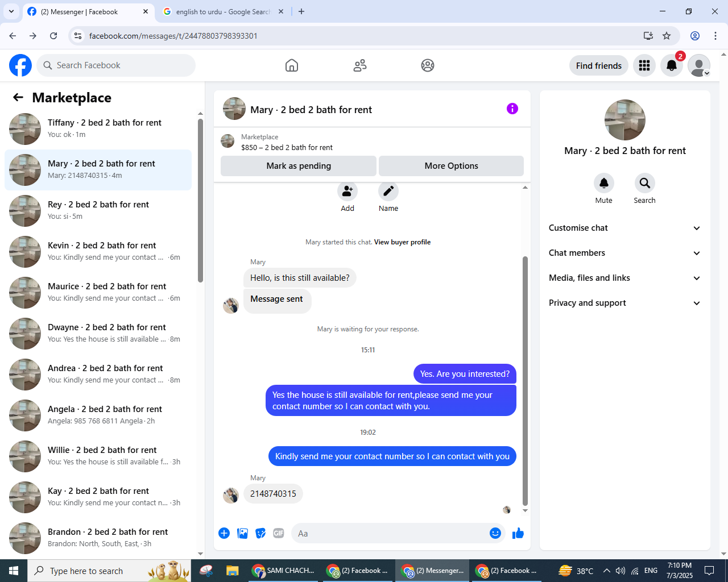Viewport: 728px width, 582px height.
Task: Expand Chat members section
Action: pos(624,253)
